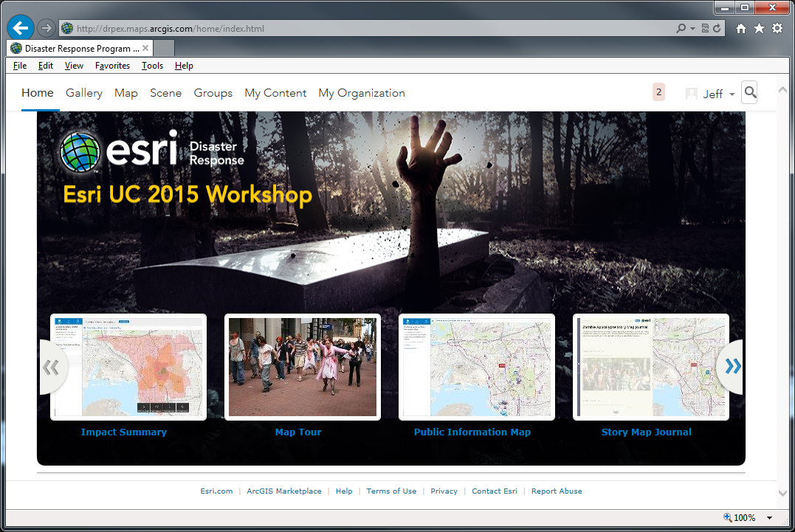
Task: Go to the Home page tab
Action: (38, 93)
